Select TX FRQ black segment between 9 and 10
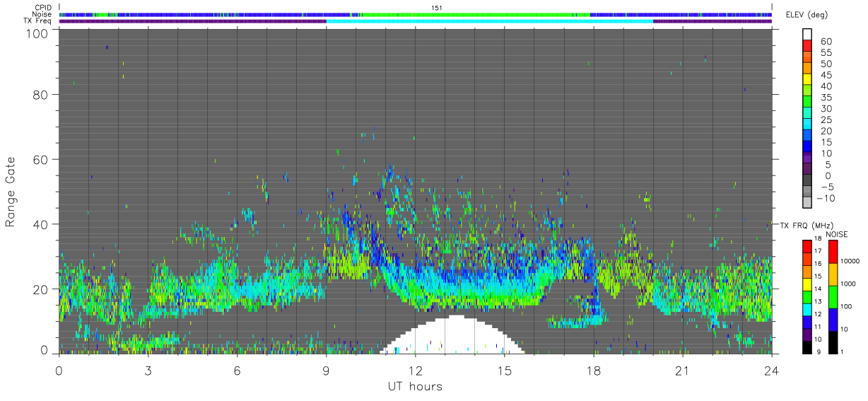 point(807,347)
